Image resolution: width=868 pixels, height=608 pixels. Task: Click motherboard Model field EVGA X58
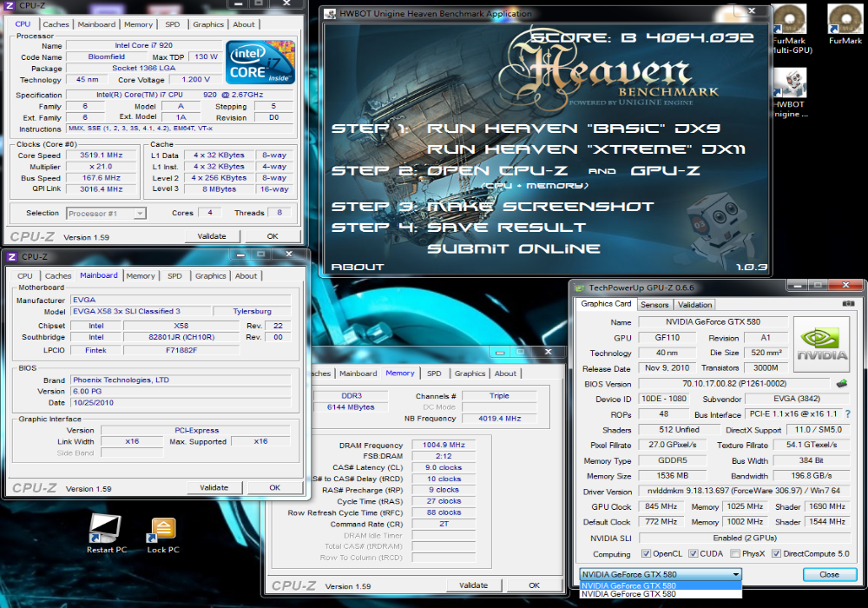click(141, 311)
